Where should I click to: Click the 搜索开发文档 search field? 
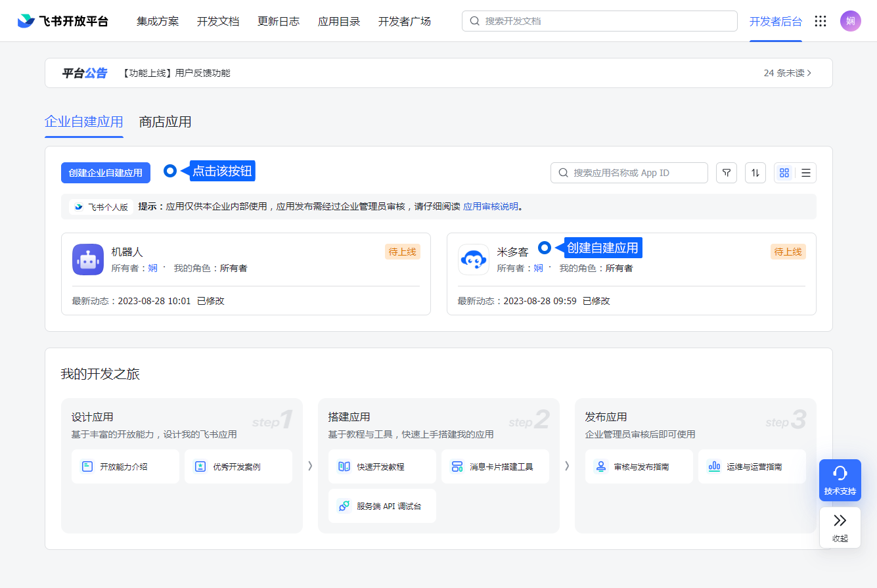(599, 21)
